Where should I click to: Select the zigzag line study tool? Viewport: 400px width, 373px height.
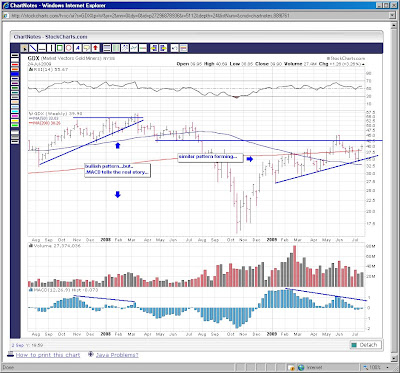(x=134, y=48)
